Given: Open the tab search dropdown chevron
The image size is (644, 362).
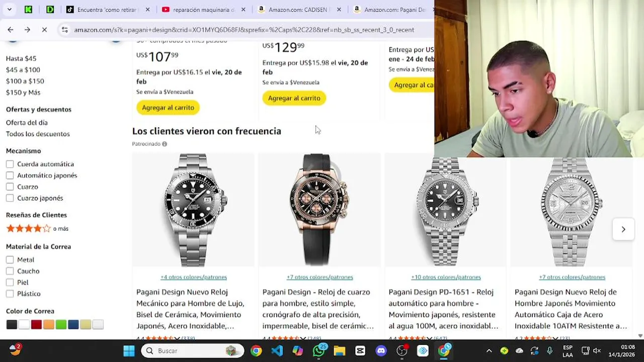Looking at the screenshot, I should (9, 10).
